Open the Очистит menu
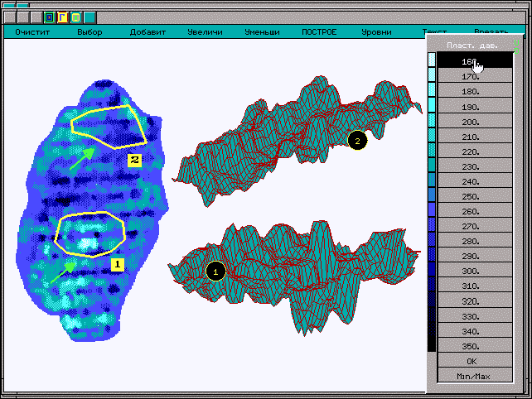The width and height of the screenshot is (532, 399). point(32,32)
